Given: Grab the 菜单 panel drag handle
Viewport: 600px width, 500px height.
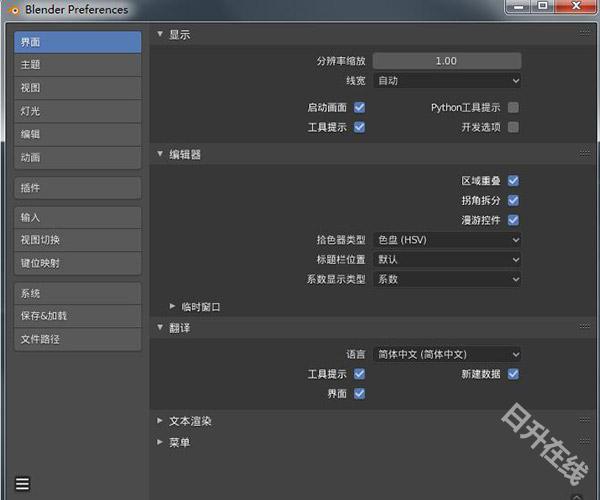Looking at the screenshot, I should tap(585, 441).
